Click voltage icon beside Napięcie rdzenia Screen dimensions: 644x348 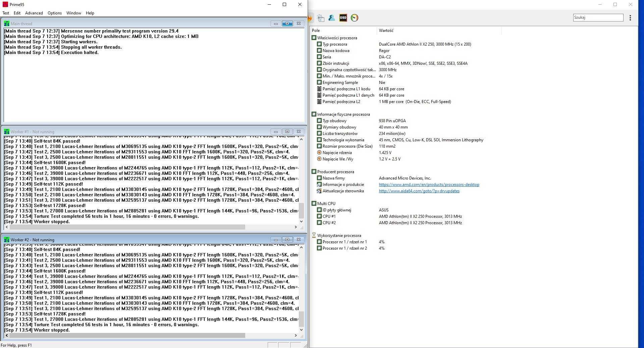coord(319,152)
